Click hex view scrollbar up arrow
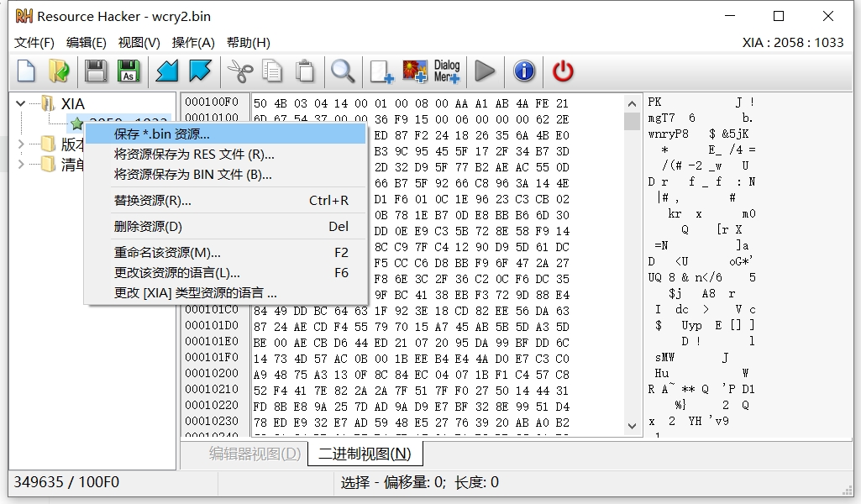This screenshot has height=504, width=861. click(632, 104)
